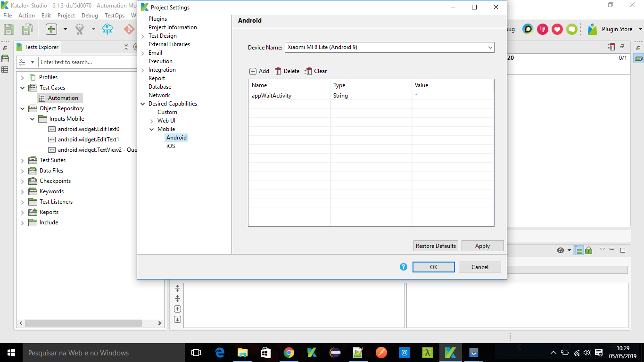
Task: Click the Save All icon in Katalon toolbar
Action: pyautogui.click(x=27, y=29)
